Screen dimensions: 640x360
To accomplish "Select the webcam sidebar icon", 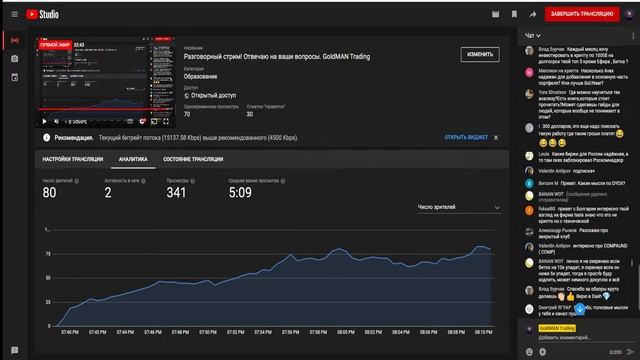I will pos(15,59).
